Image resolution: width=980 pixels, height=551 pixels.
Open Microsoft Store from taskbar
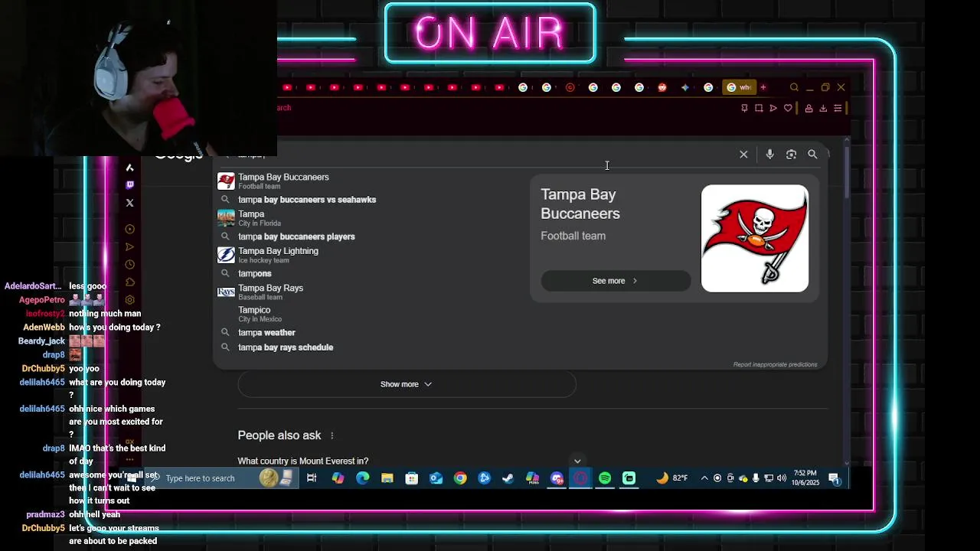(412, 478)
